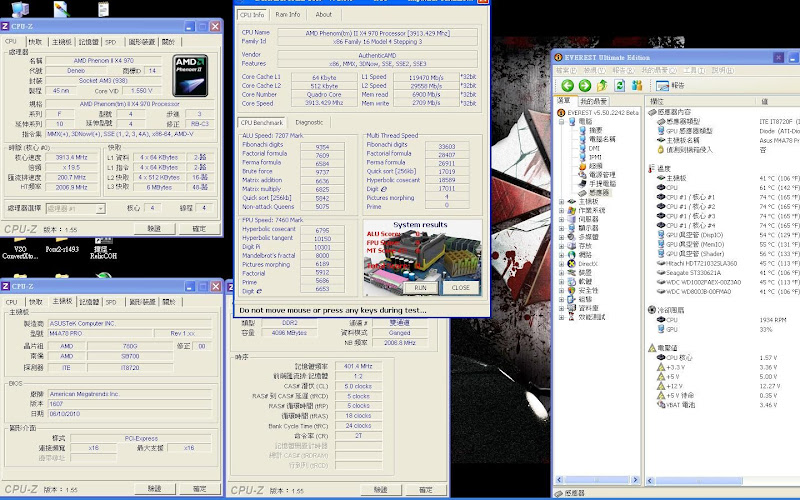Click right arrow of EVEREST tree scrollbar
Image resolution: width=800 pixels, height=500 pixels.
pos(635,480)
